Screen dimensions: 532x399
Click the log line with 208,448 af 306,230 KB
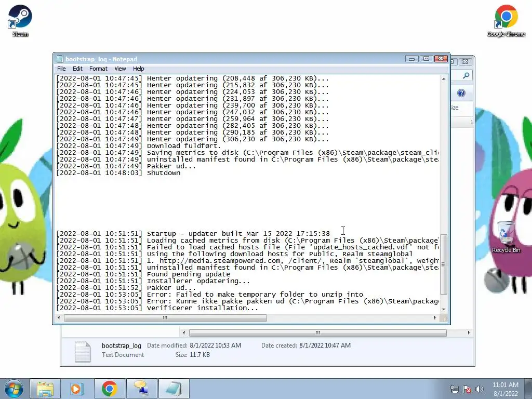click(x=193, y=78)
